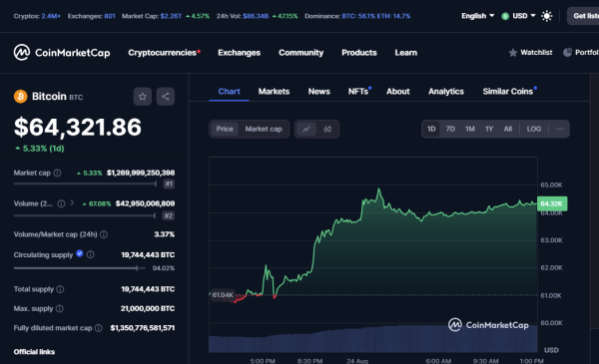Set chart range to 1D
Screen dimensions: 599x364
(x=431, y=129)
